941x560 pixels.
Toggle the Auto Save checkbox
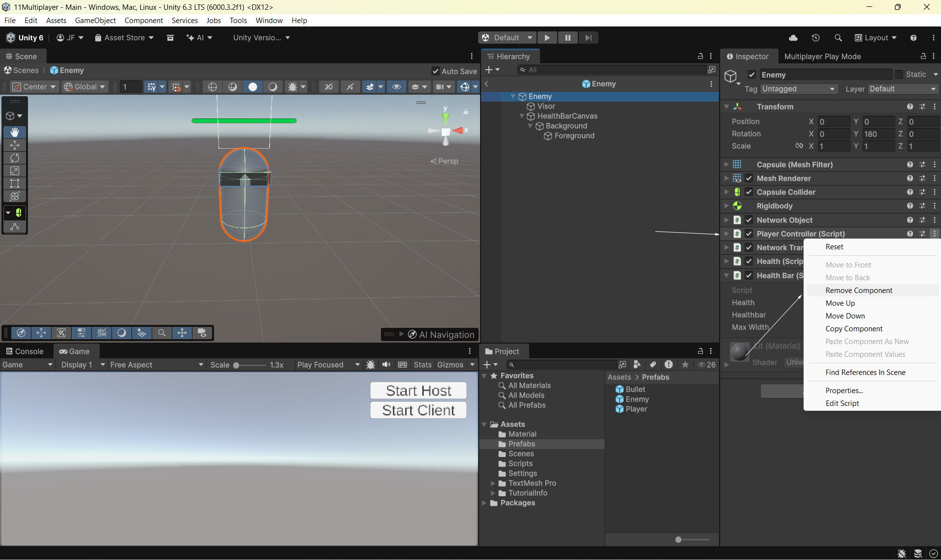click(435, 71)
